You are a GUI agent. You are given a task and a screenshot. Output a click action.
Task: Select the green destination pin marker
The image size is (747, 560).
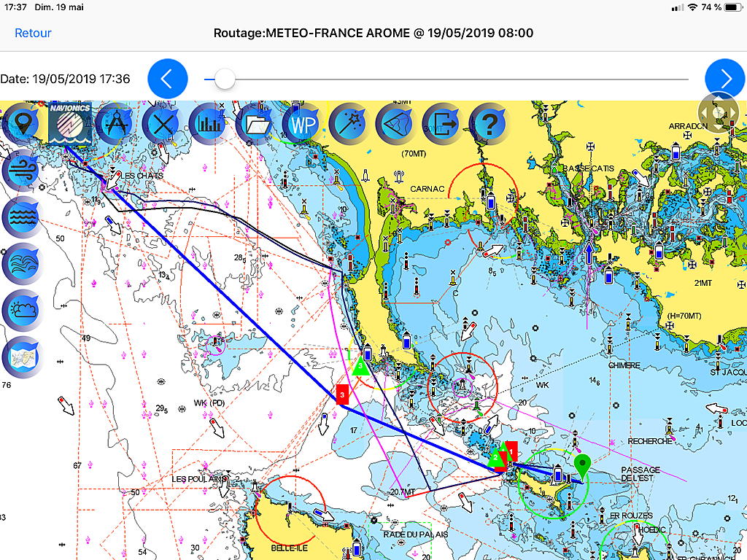tap(581, 467)
